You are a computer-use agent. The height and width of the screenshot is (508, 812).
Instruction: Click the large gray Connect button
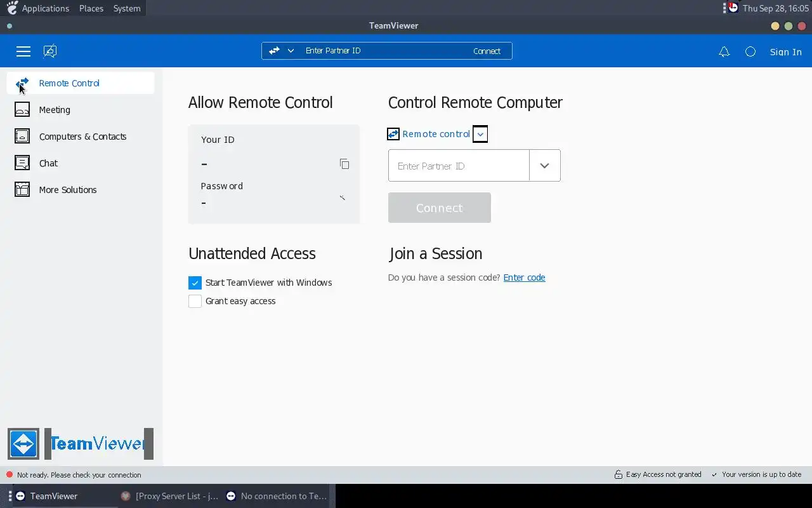point(440,208)
